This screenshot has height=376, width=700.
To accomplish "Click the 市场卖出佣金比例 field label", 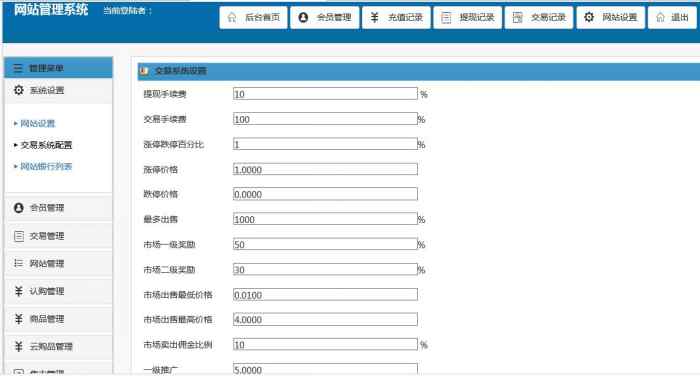I will click(178, 345).
